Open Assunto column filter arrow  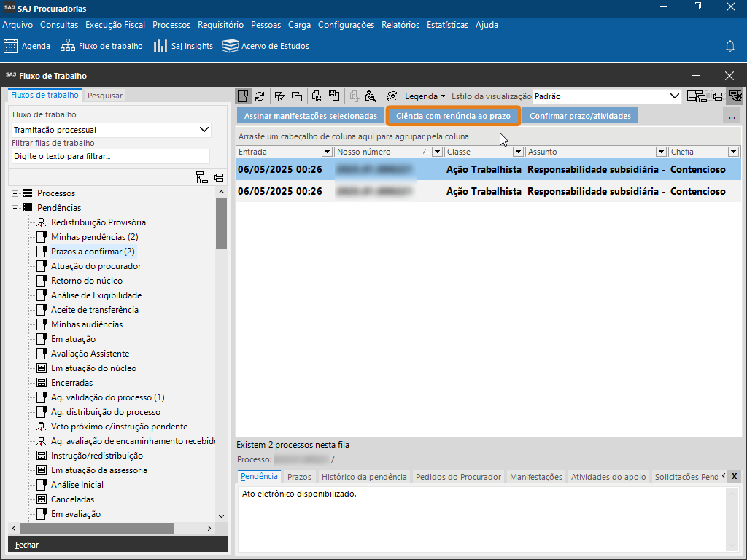click(x=661, y=152)
